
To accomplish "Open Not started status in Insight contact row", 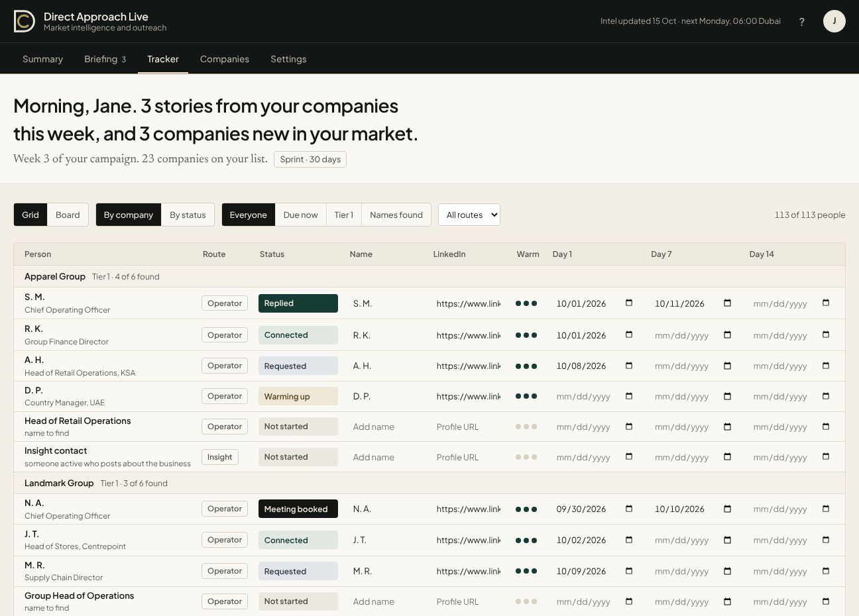I will tap(298, 457).
